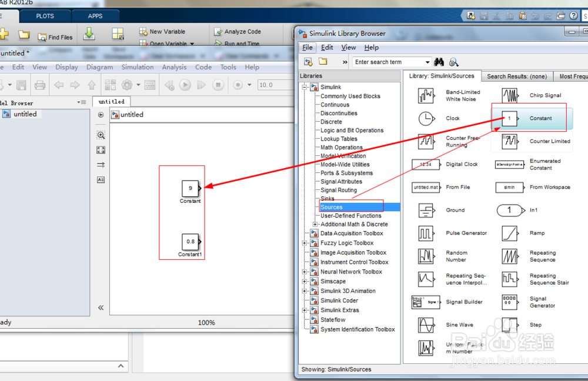The width and height of the screenshot is (588, 381).
Task: Open the Help menu in Library Browser
Action: coord(371,48)
